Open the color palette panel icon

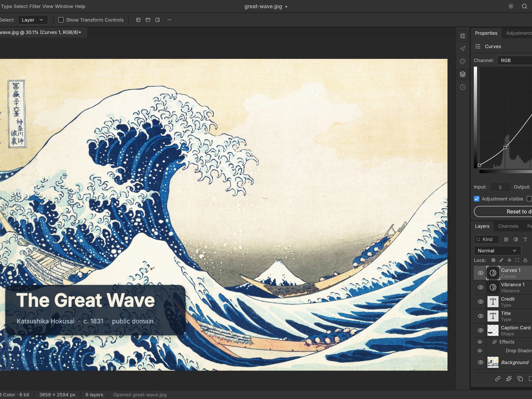click(463, 61)
